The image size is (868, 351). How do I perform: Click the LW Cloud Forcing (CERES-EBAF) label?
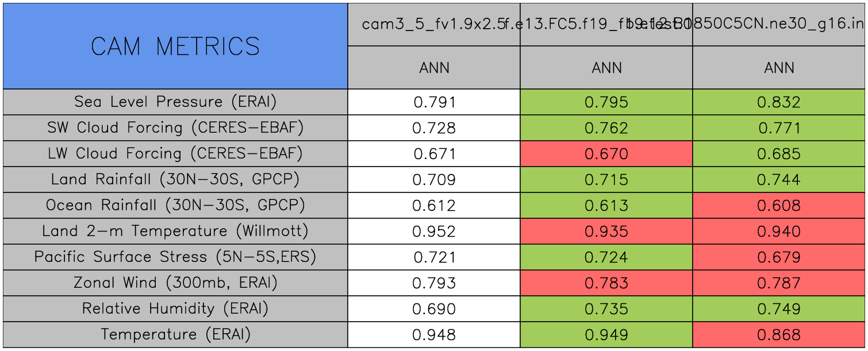tap(175, 153)
